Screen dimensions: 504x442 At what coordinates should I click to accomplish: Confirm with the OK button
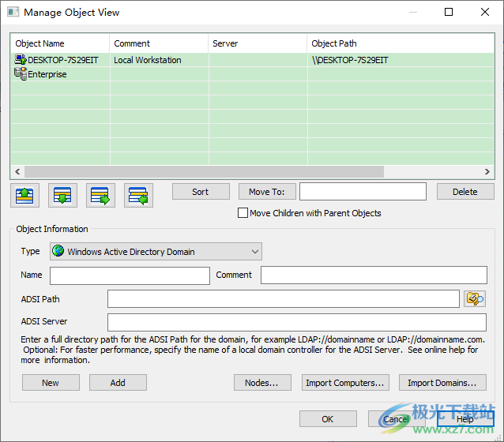coord(328,419)
